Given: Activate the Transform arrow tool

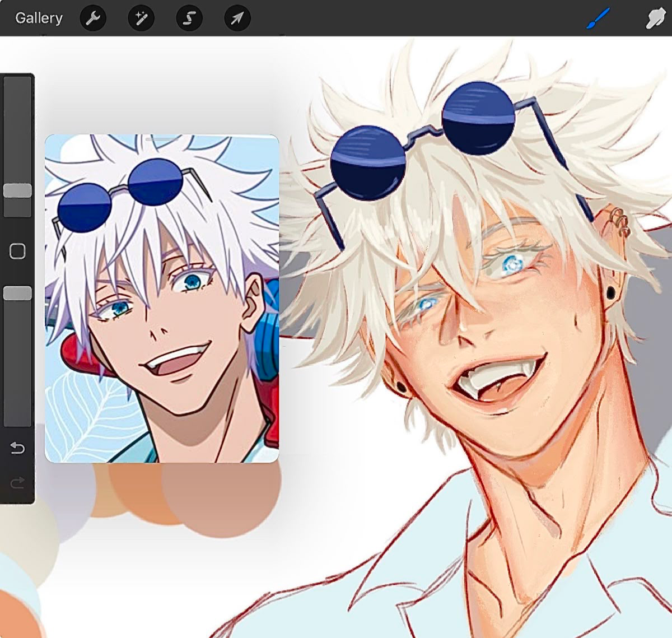Looking at the screenshot, I should [237, 18].
